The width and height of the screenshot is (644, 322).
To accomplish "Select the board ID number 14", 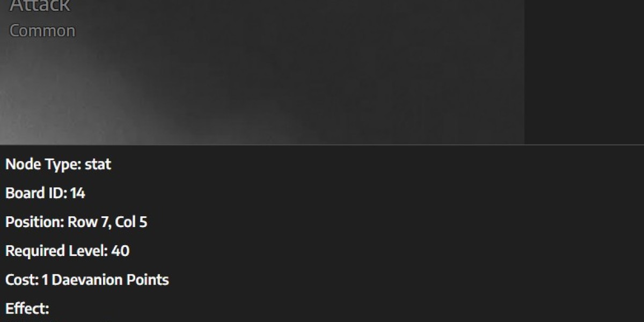I will coord(77,193).
